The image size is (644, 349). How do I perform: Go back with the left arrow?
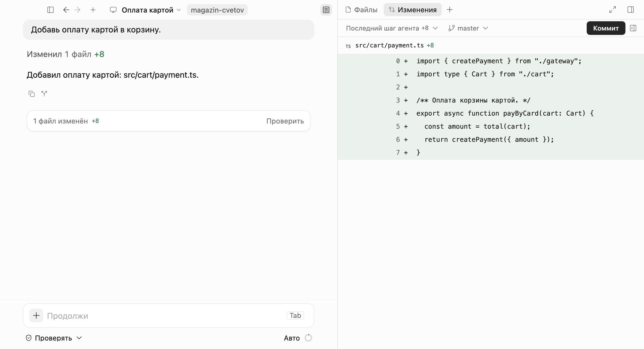[x=66, y=10]
